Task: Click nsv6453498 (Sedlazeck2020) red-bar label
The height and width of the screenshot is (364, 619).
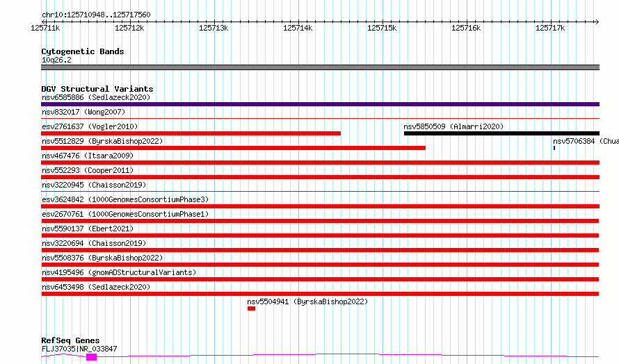Action: point(96,287)
